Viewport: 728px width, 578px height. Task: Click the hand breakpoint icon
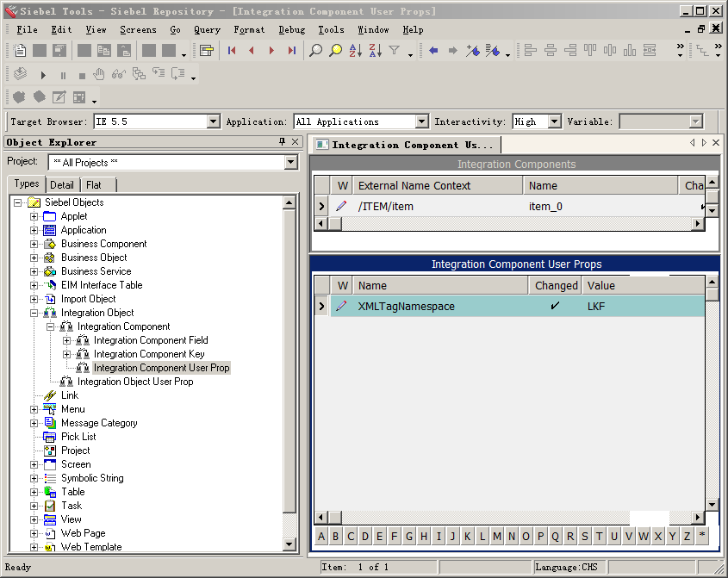pos(98,74)
